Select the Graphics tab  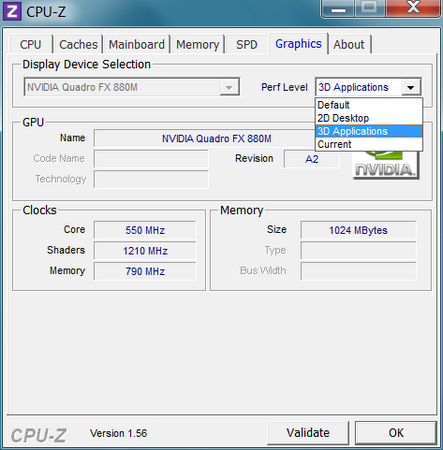(298, 44)
